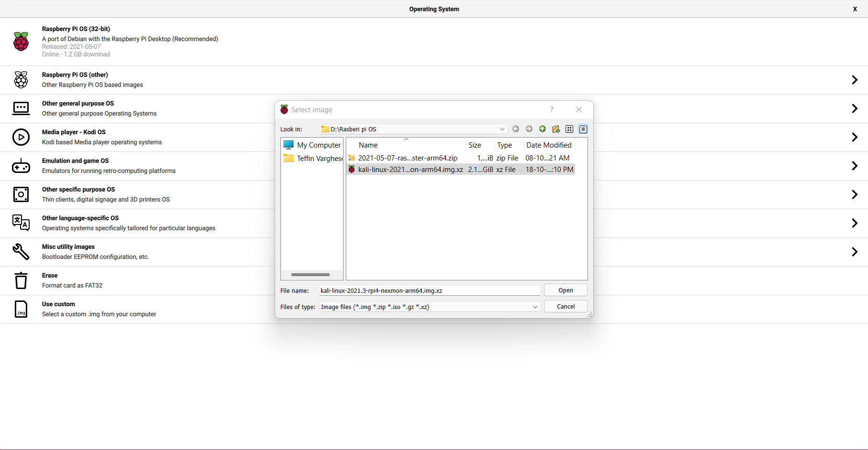Click the zip file icon in file list
Image resolution: width=868 pixels, height=450 pixels.
coord(352,158)
